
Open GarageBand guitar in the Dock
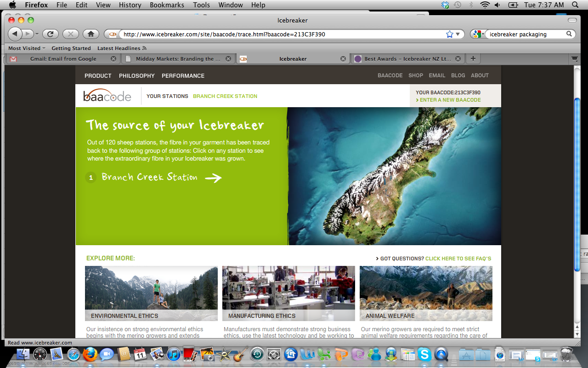pos(240,354)
